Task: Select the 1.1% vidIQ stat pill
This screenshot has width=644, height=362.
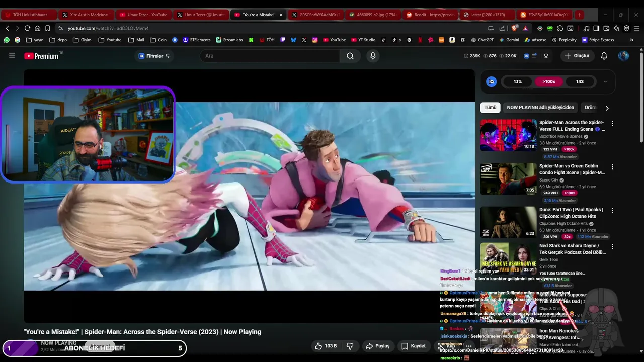Action: point(517,81)
